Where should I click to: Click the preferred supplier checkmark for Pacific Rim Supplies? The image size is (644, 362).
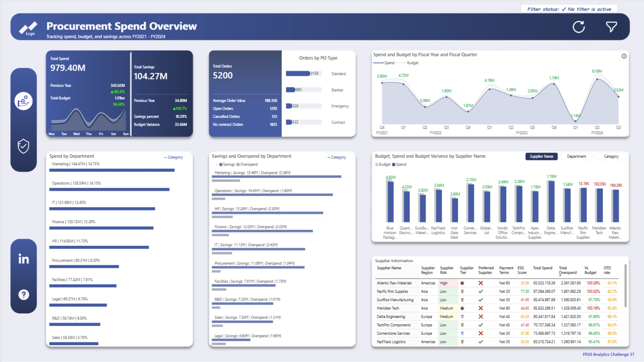pyautogui.click(x=481, y=291)
